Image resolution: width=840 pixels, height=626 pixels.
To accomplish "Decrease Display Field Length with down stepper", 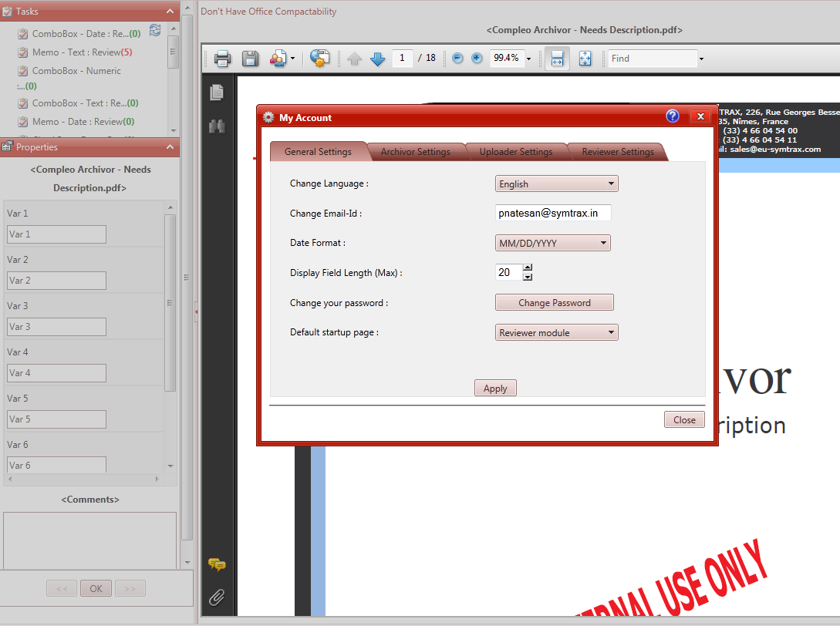I will (x=528, y=277).
